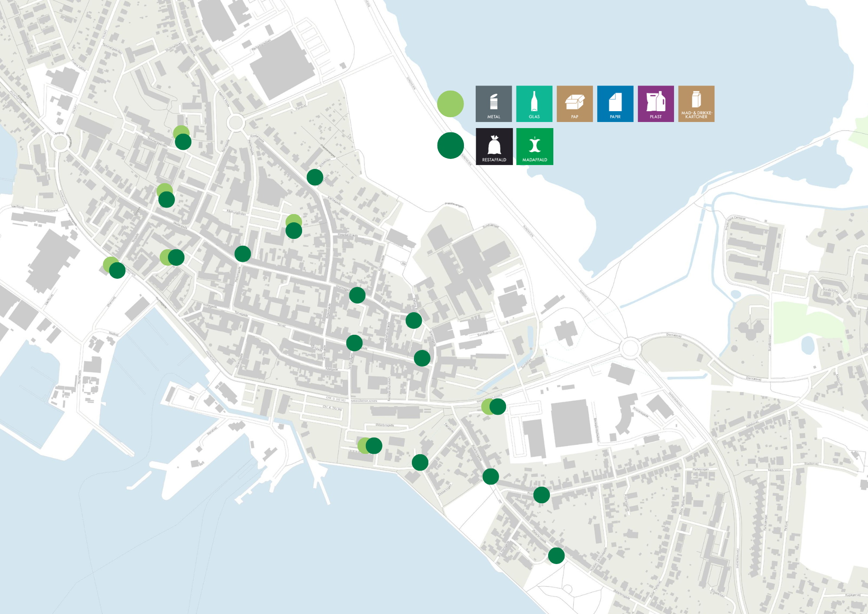This screenshot has height=614, width=868.
Task: Click the northernmost double marker near Løkke
Action: point(182,138)
